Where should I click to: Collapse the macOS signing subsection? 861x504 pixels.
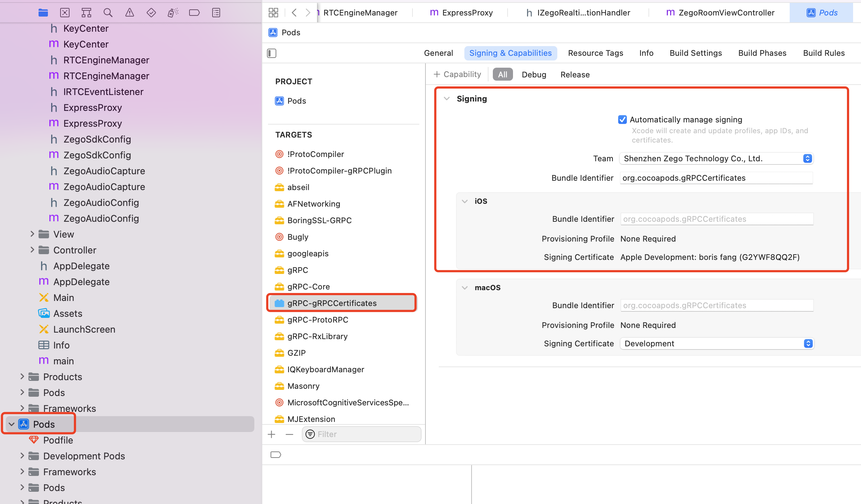pyautogui.click(x=465, y=288)
